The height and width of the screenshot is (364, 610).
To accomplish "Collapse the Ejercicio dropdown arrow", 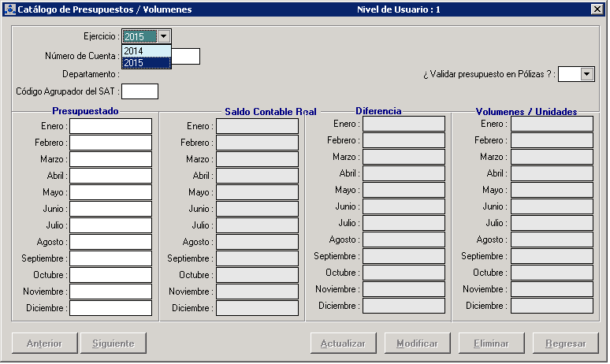I will click(163, 36).
